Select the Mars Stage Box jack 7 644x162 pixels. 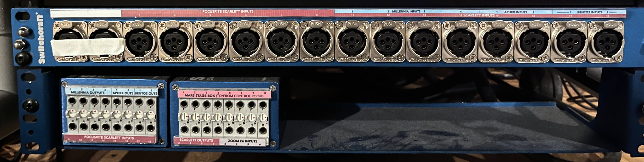pos(252,105)
